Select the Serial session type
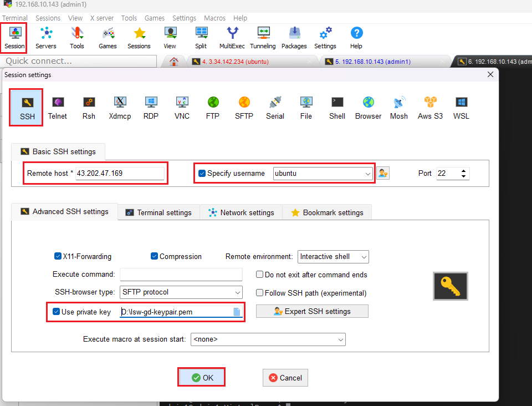This screenshot has height=406, width=532. 275,107
